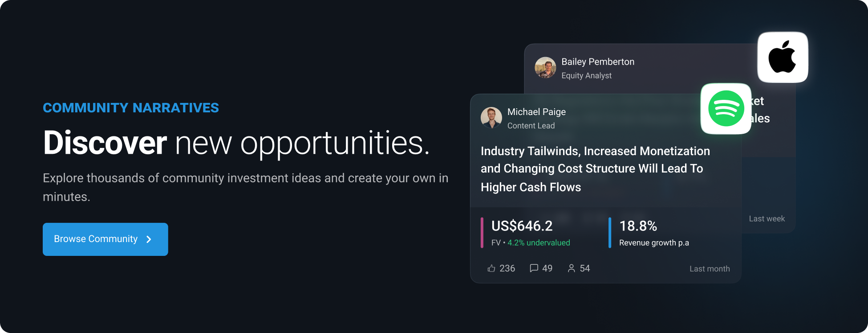Select the Michael Paige author name
The width and height of the screenshot is (868, 333).
click(536, 112)
